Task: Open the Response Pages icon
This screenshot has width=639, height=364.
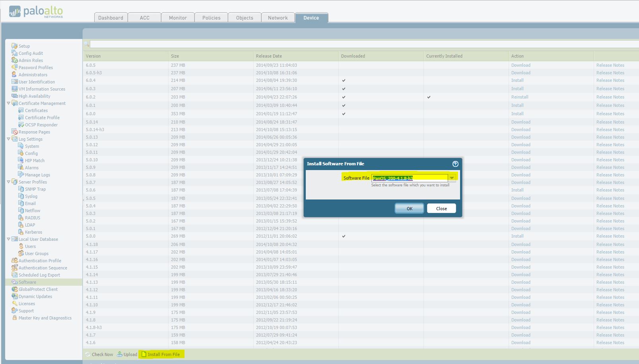Action: tap(14, 132)
